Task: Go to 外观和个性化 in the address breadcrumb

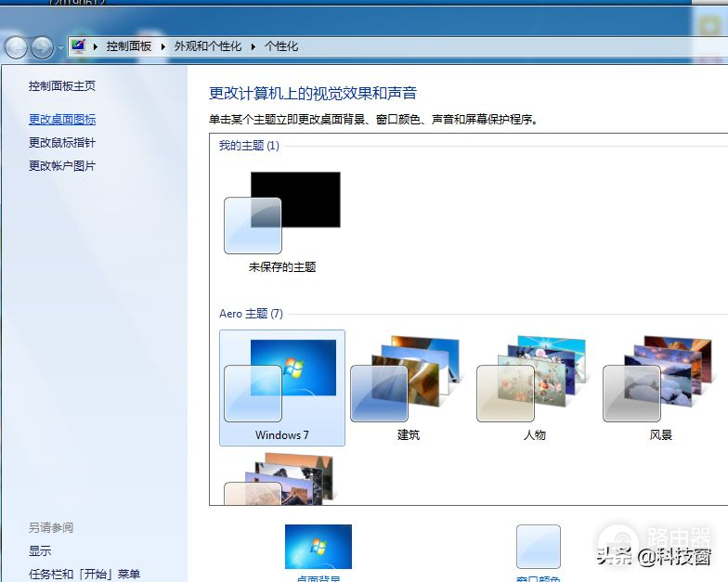Action: 208,46
